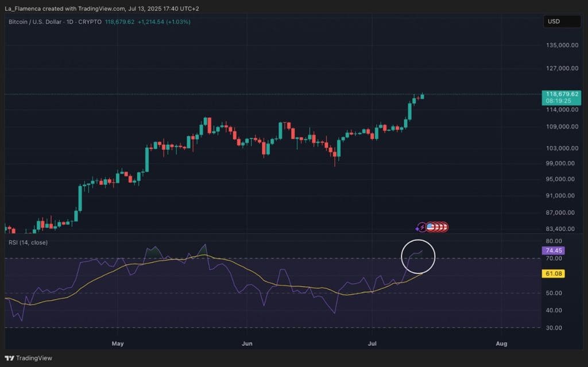The width and height of the screenshot is (588, 367).
Task: Click the +1,214.54 (+1.03%) price change text
Action: (x=164, y=22)
